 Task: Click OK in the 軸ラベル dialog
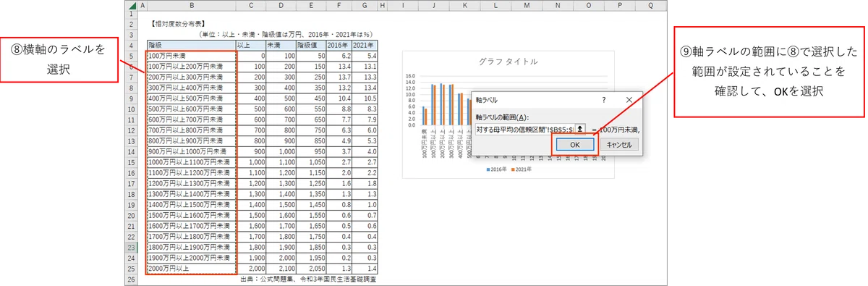[x=574, y=144]
